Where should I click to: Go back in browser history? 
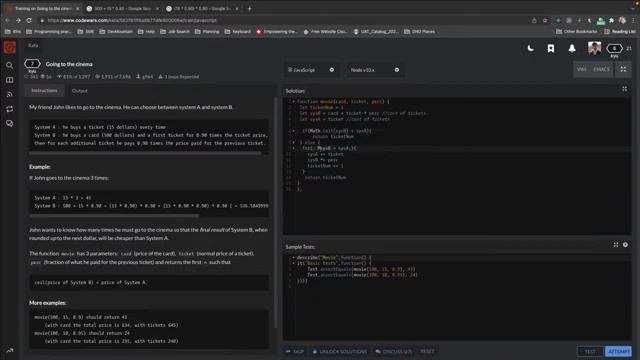coord(7,20)
